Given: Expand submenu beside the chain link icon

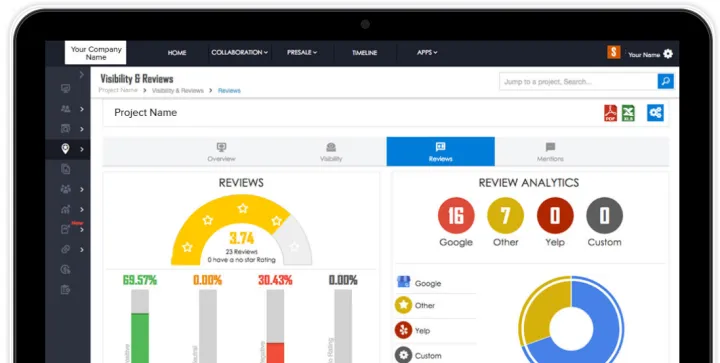Looking at the screenshot, I should pos(82,250).
